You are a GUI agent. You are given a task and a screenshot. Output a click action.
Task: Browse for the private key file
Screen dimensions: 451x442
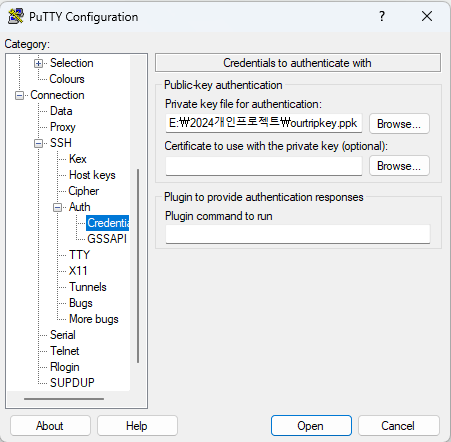[x=399, y=124]
